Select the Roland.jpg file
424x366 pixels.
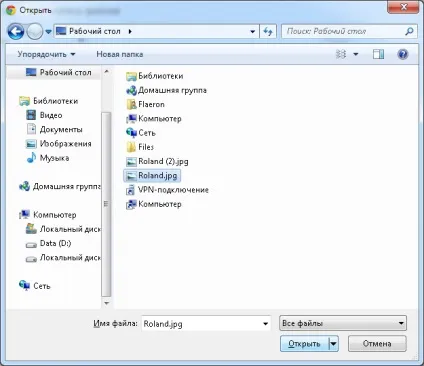tap(152, 176)
